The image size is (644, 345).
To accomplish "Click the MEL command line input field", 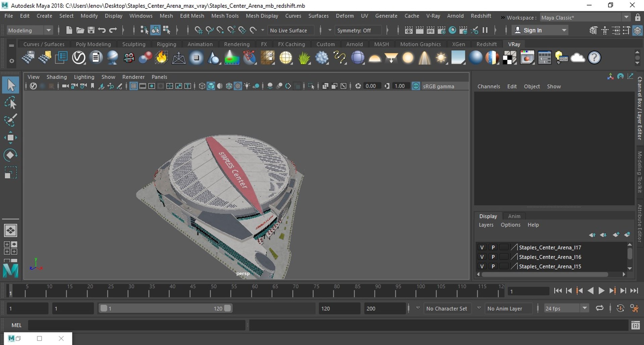I will pos(137,325).
